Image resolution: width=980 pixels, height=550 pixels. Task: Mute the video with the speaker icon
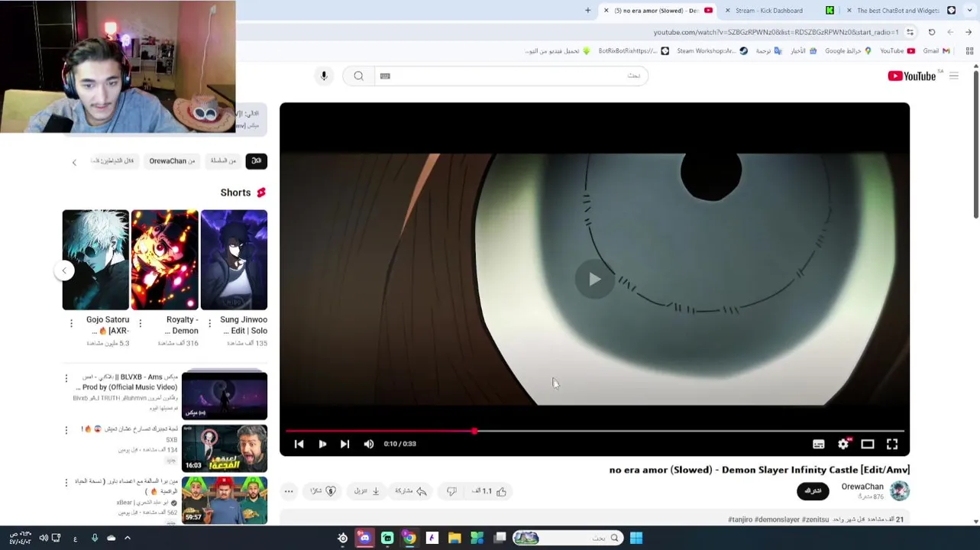pos(369,444)
